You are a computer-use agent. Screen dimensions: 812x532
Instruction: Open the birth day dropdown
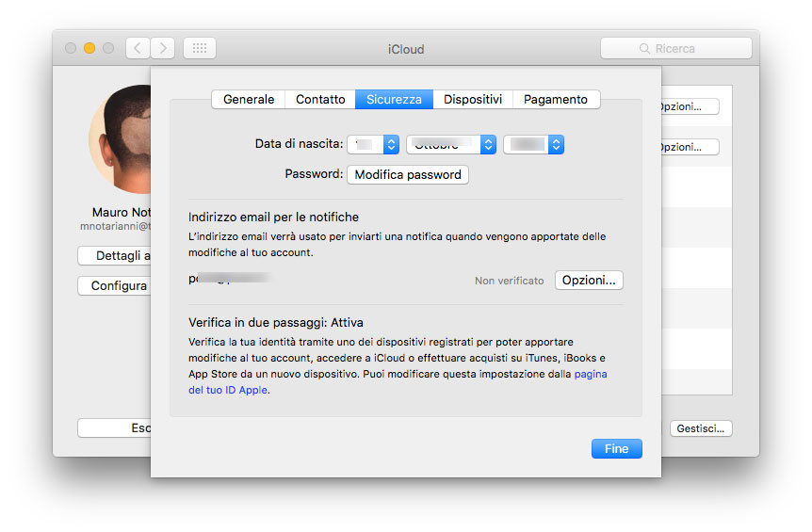(x=373, y=144)
